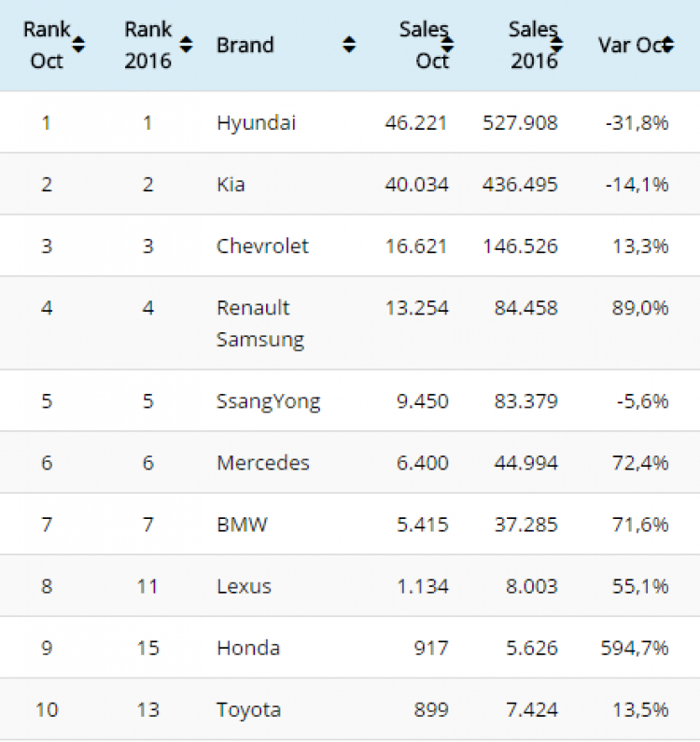Select the Toyota brand cell
This screenshot has width=700, height=742.
[x=248, y=710]
